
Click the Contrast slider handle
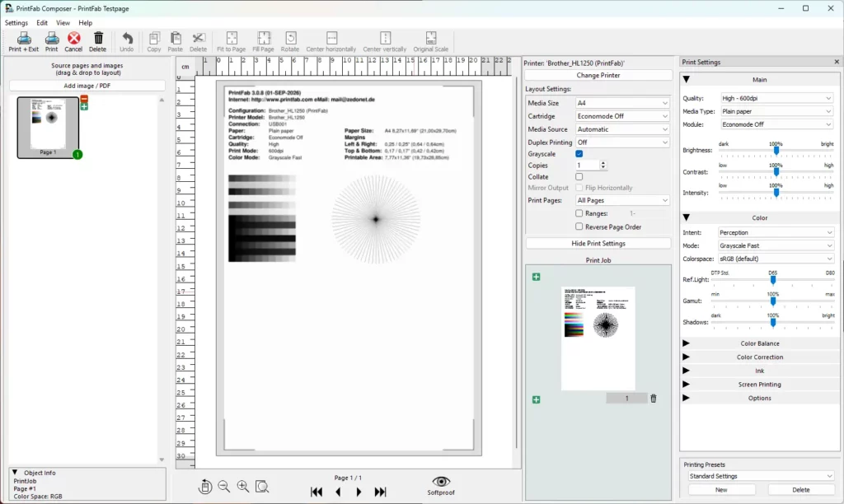click(776, 172)
